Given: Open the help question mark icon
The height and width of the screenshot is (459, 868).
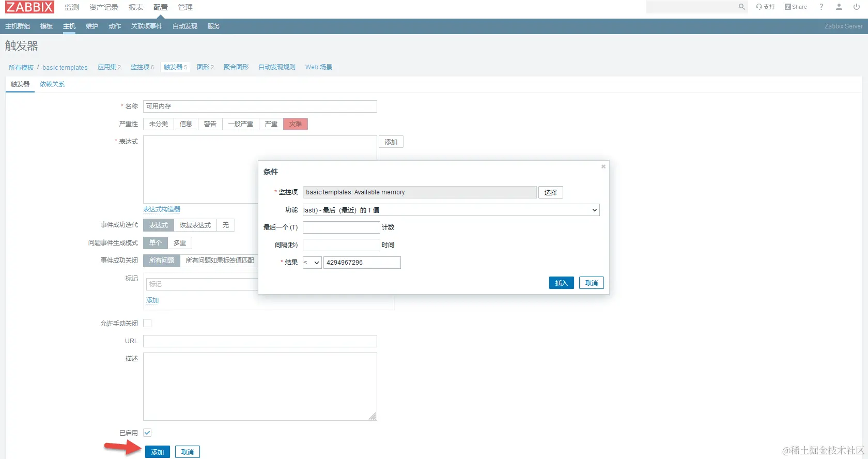Looking at the screenshot, I should [822, 7].
